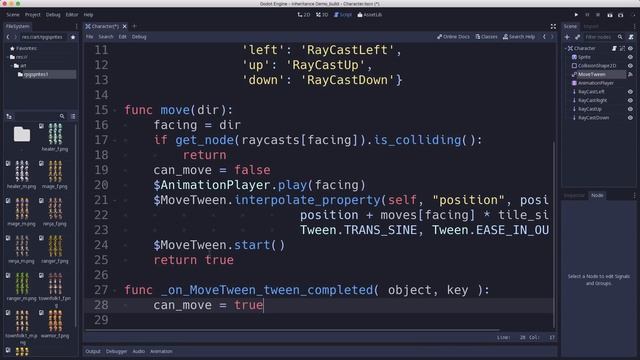Go to previous script edit location
Viewport: 640px width, 360px height.
(x=544, y=37)
